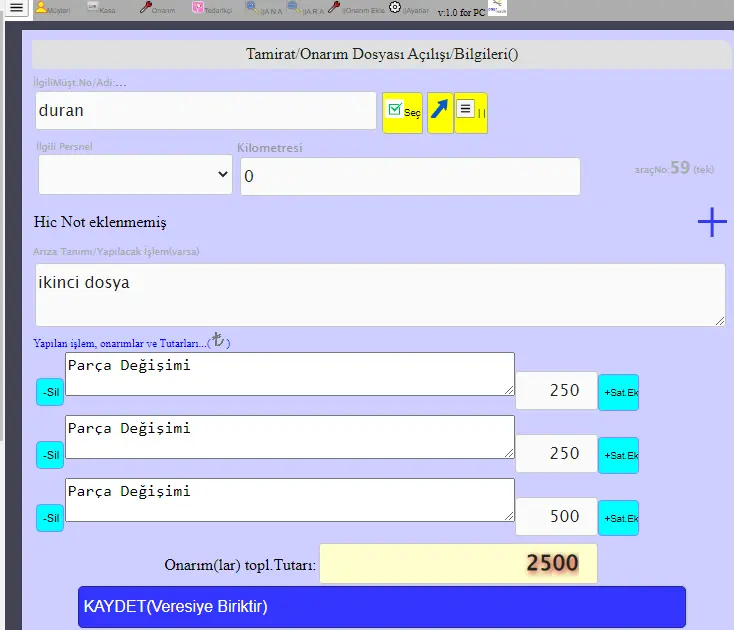Delete first Parça Değişimi row with -Sil
Image resolution: width=734 pixels, height=630 pixels.
point(49,392)
